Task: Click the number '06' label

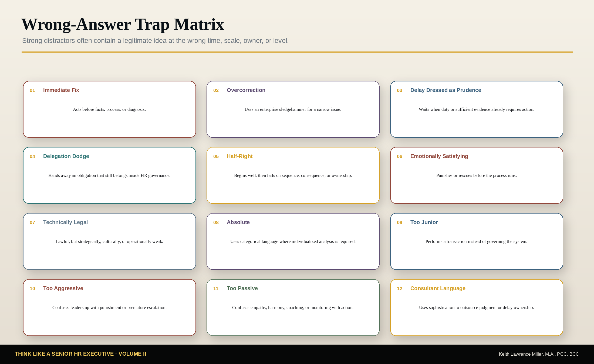Action: [400, 156]
